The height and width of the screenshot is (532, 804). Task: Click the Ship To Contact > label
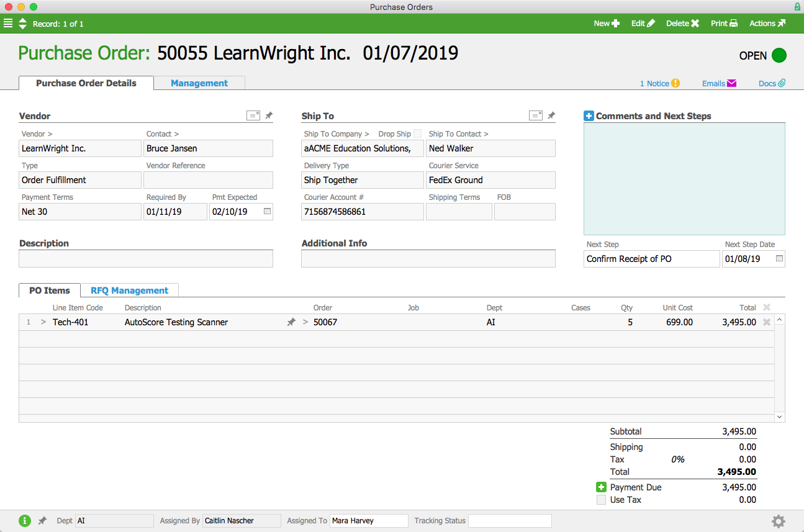[x=458, y=134]
